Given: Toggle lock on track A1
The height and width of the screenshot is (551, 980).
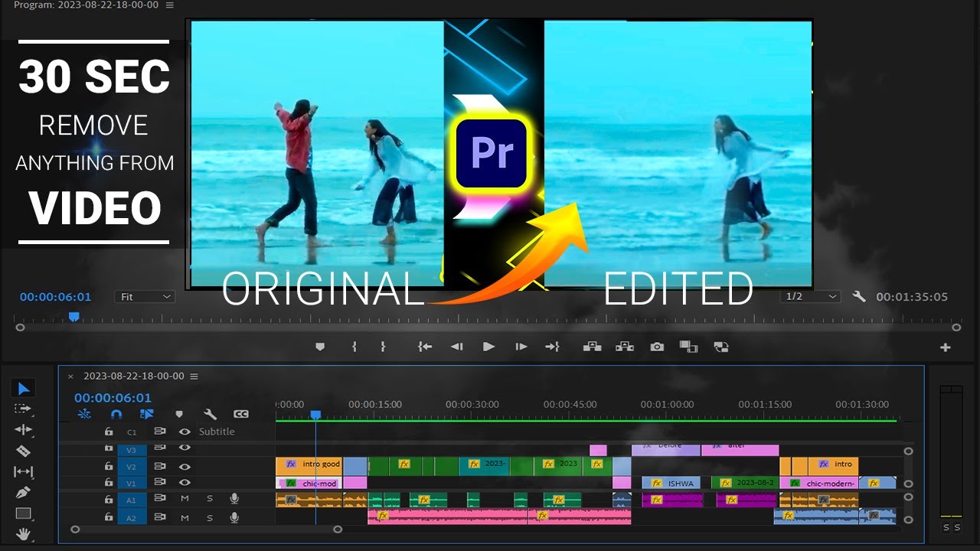Looking at the screenshot, I should (109, 499).
